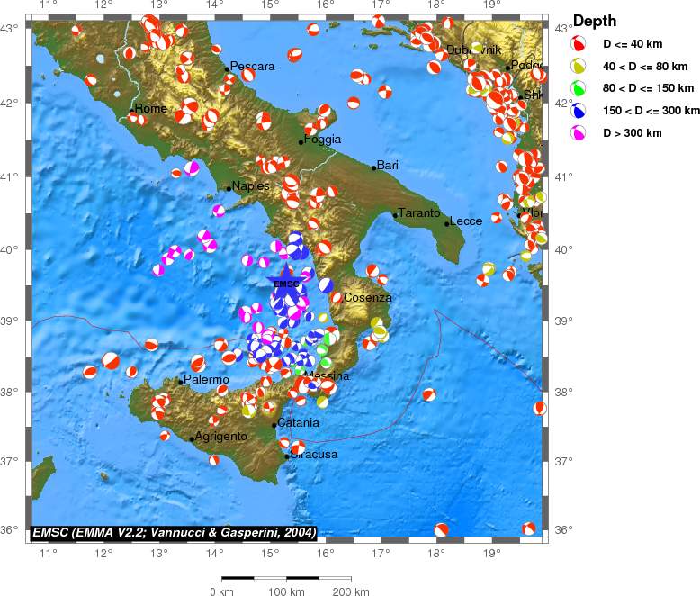Click the Palermo city marker dot

click(181, 382)
